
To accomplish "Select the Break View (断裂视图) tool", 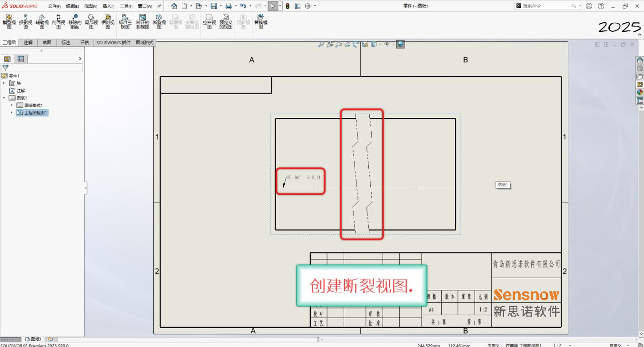I will (159, 22).
